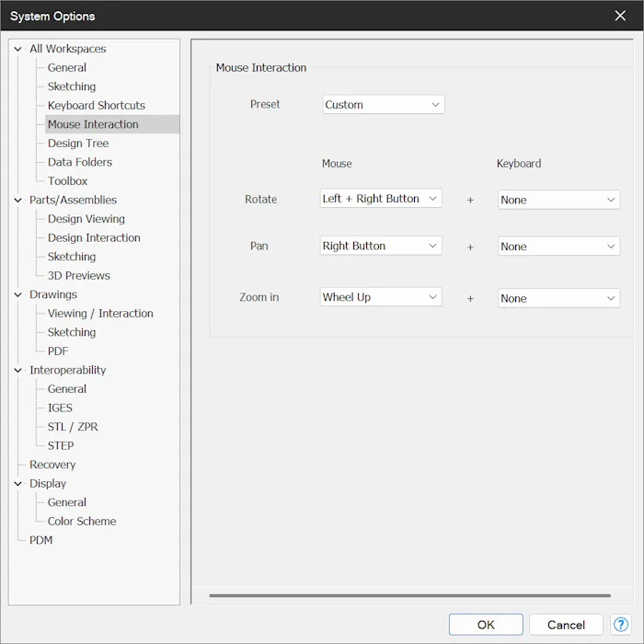Viewport: 644px width, 644px height.
Task: Open Color Scheme settings
Action: point(82,521)
